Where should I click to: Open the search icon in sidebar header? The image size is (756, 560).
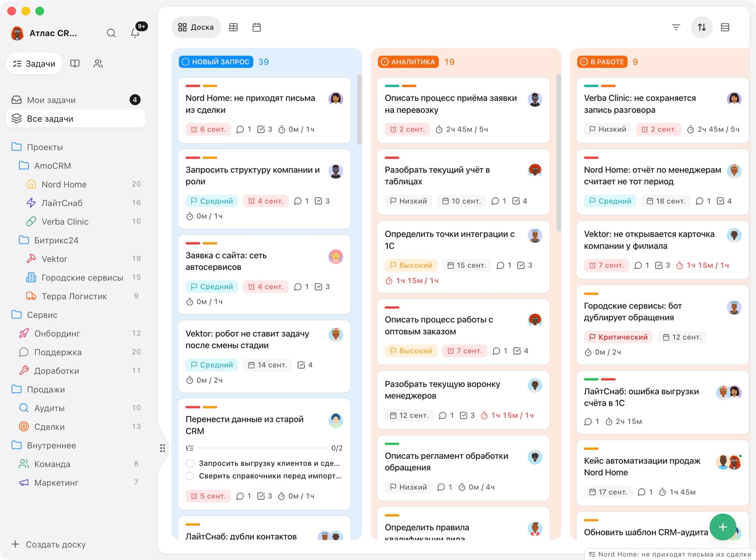(111, 33)
